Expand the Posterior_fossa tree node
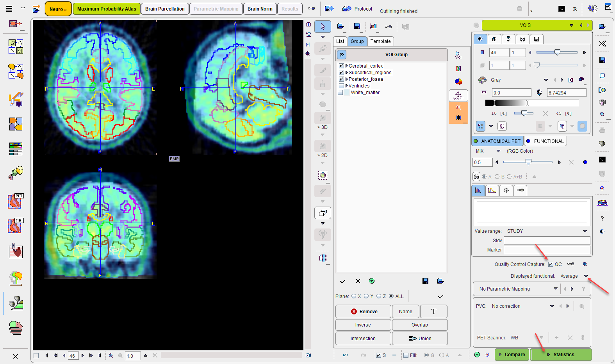Viewport: 615px width, 364px height. [x=347, y=79]
